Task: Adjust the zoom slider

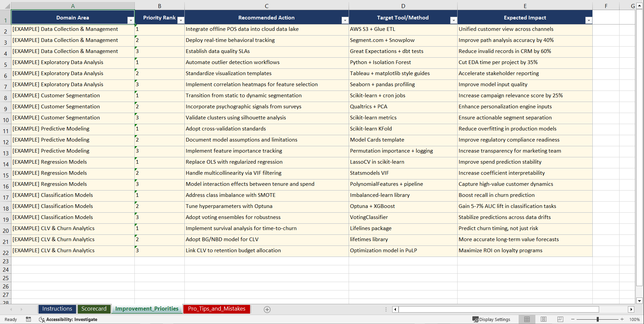Action: coord(597,319)
